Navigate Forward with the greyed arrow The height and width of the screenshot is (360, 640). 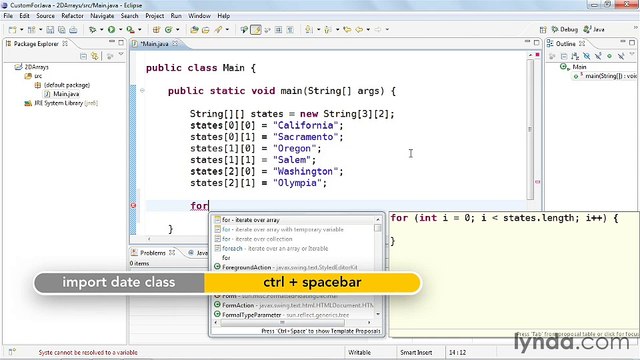click(378, 29)
